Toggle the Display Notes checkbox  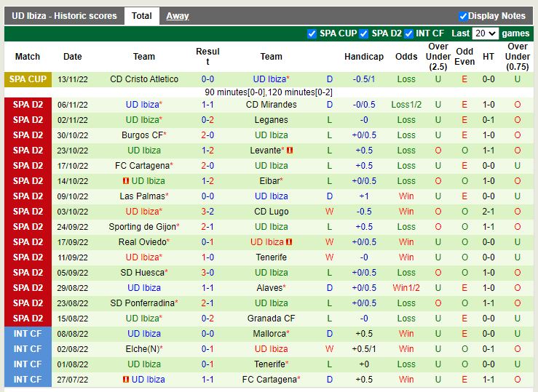(x=463, y=16)
